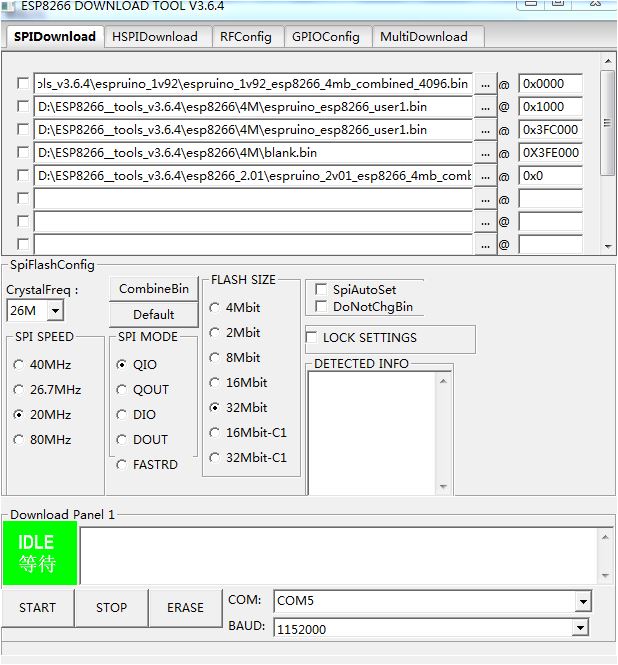
Task: Click the browse button for the 0x0 row
Action: (485, 176)
